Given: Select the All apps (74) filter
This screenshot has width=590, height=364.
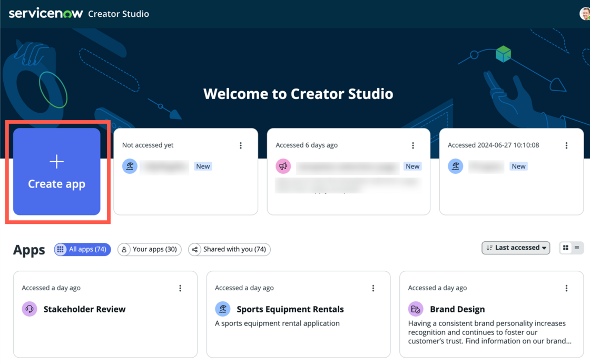Looking at the screenshot, I should point(82,249).
